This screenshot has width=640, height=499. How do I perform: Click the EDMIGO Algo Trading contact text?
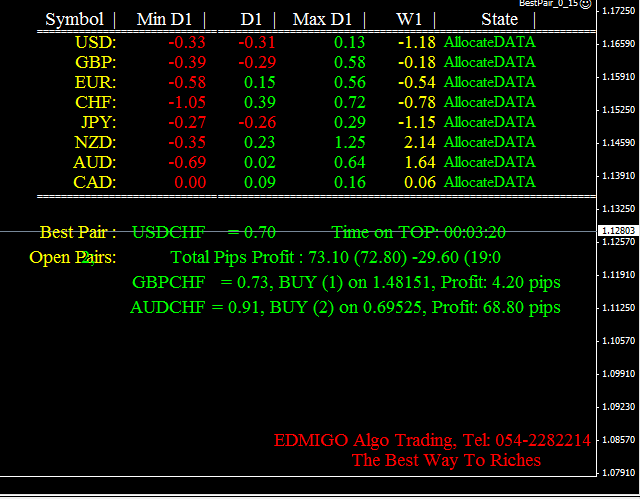432,440
